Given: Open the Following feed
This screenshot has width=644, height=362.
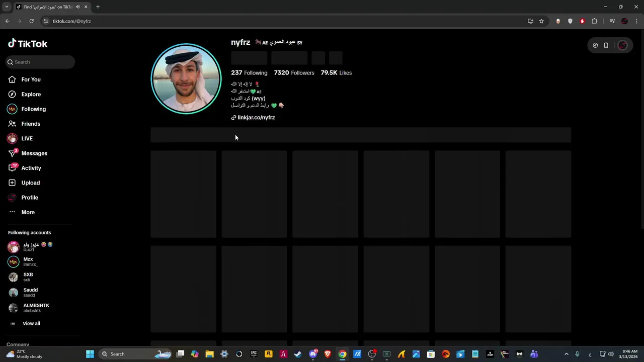Looking at the screenshot, I should (x=33, y=109).
